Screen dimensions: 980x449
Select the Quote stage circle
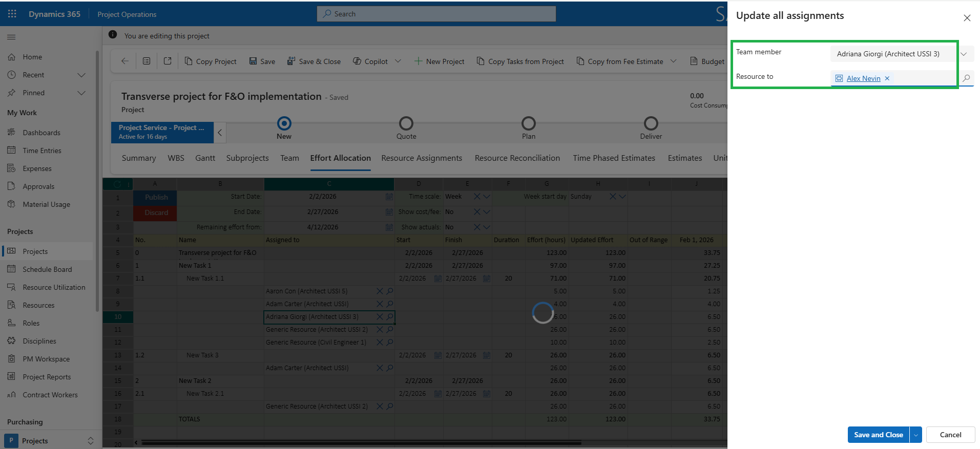coord(406,123)
